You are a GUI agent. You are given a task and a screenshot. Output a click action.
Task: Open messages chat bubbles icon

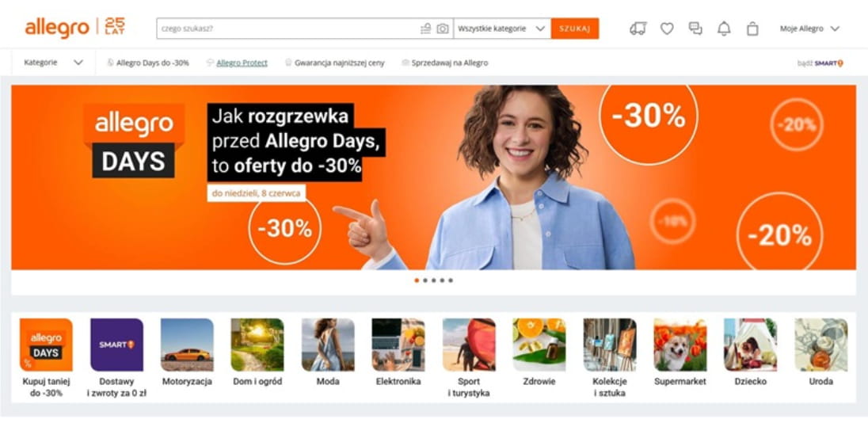(x=695, y=29)
